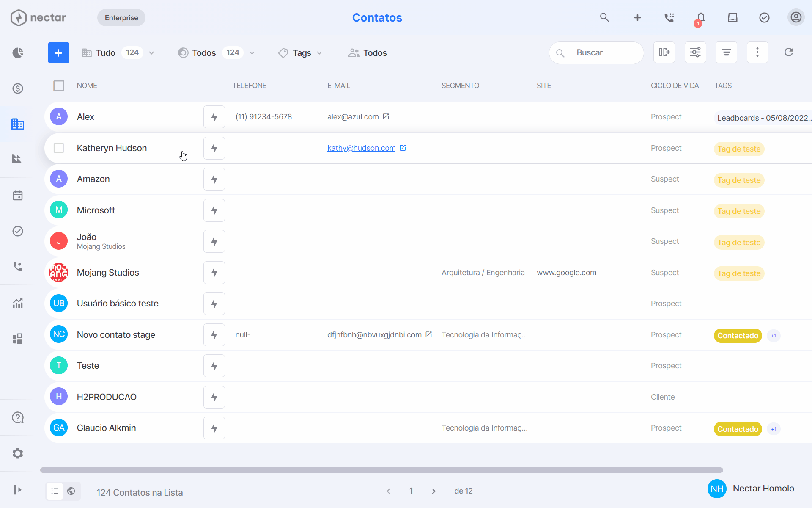Click www.google.com site cell

click(x=566, y=273)
